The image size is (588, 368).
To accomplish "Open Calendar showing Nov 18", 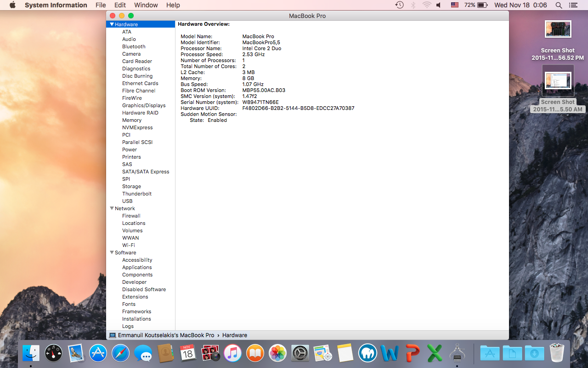I will coord(188,353).
